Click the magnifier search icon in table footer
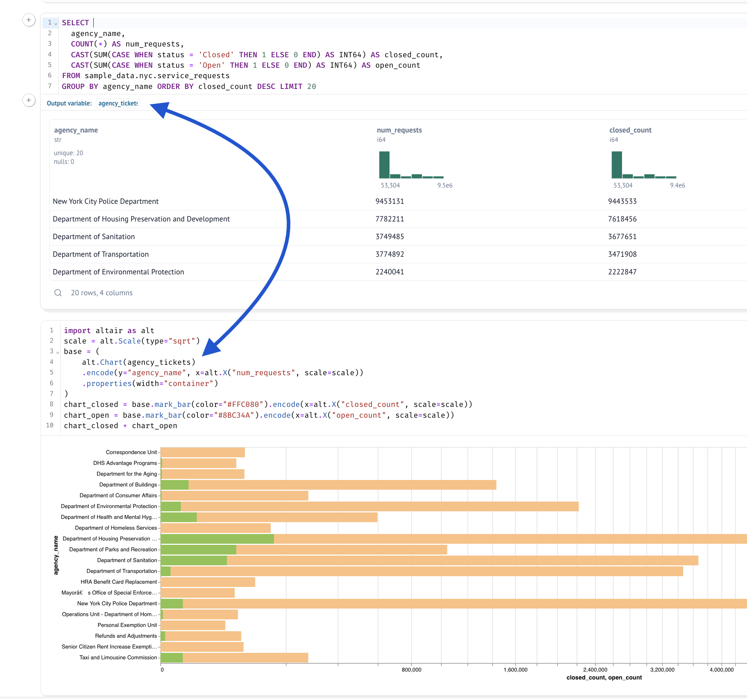Screen dimensions: 747x700 (x=58, y=293)
